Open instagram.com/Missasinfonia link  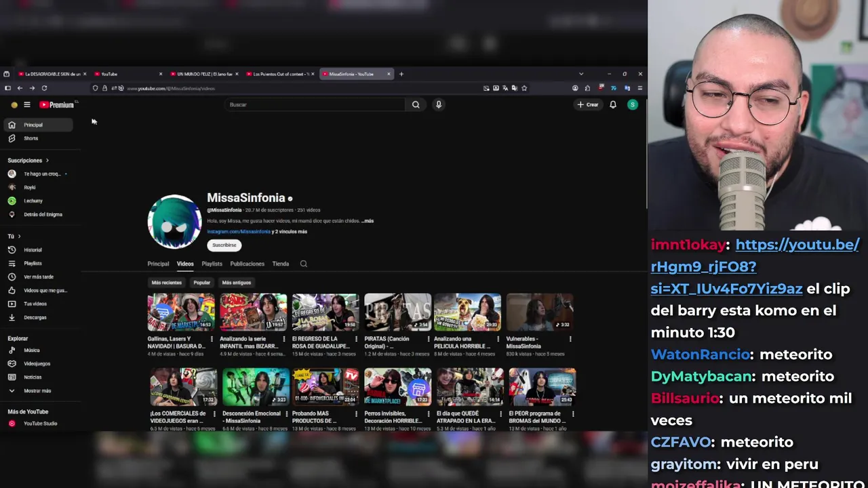pyautogui.click(x=239, y=232)
